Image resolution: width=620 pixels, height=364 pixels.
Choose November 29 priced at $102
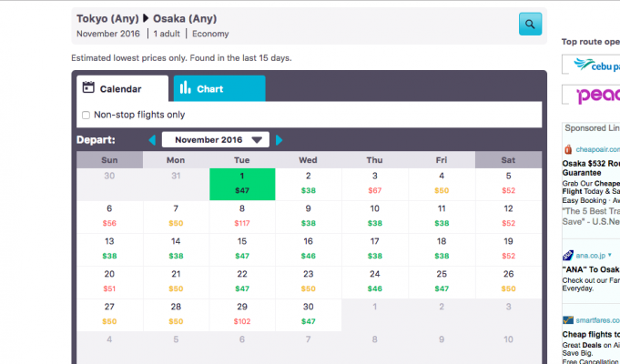[x=241, y=314]
